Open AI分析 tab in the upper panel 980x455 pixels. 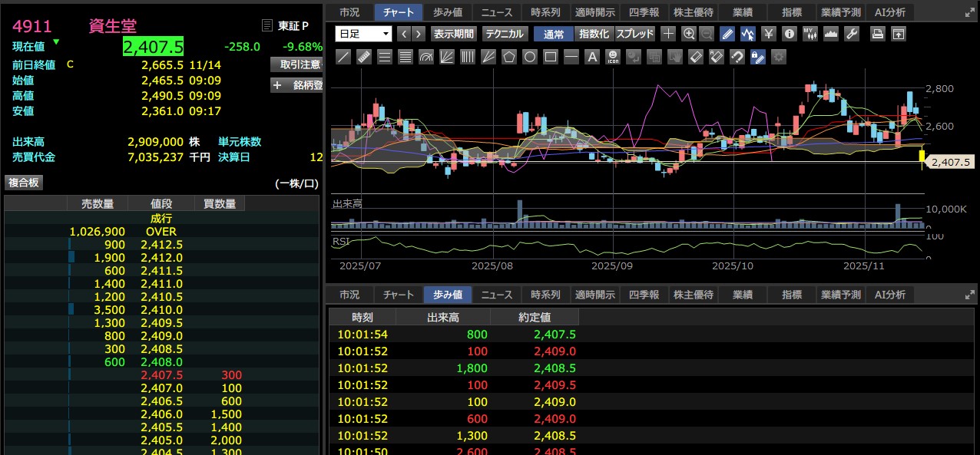click(x=890, y=12)
